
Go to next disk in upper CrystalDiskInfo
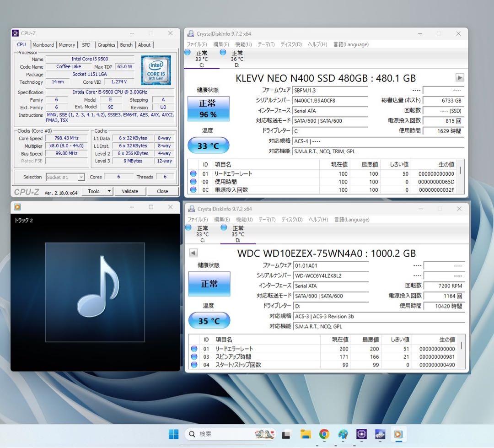pyautogui.click(x=460, y=77)
